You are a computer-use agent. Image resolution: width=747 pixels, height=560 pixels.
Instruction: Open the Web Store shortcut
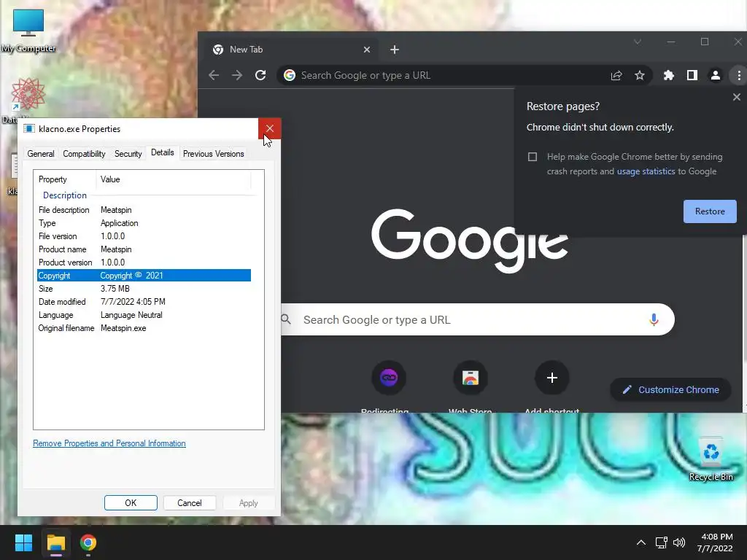(471, 378)
